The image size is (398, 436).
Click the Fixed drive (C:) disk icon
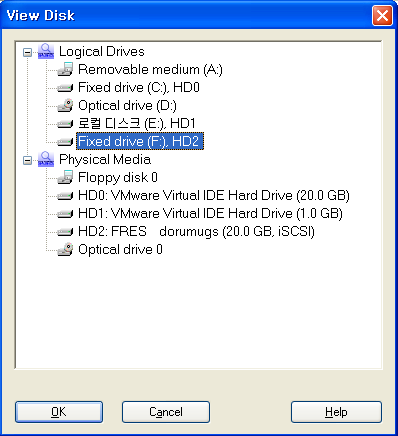65,88
